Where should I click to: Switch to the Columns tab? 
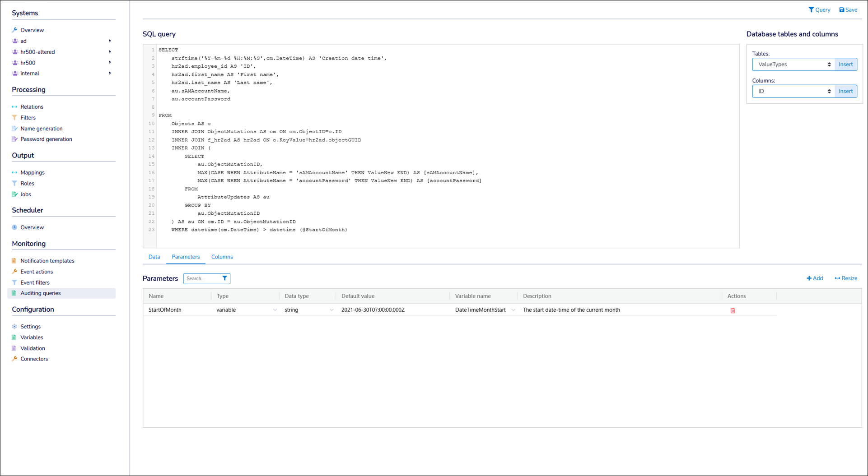point(222,257)
